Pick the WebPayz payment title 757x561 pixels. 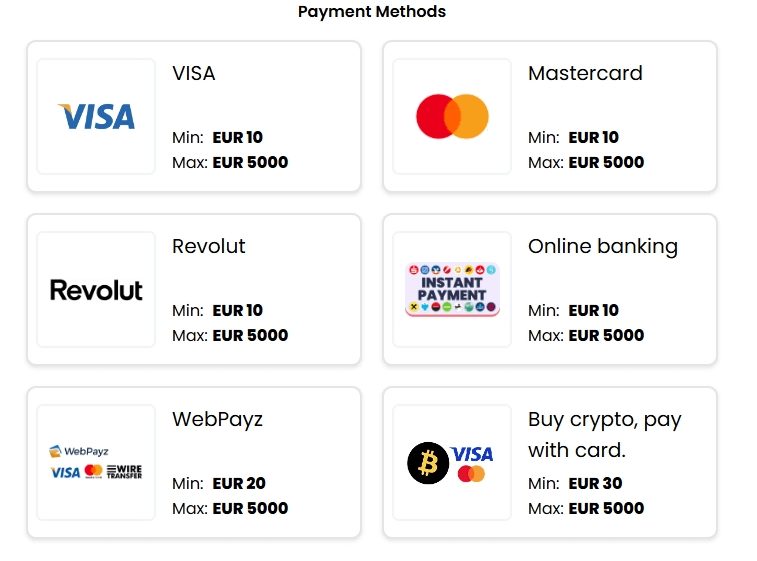click(217, 419)
